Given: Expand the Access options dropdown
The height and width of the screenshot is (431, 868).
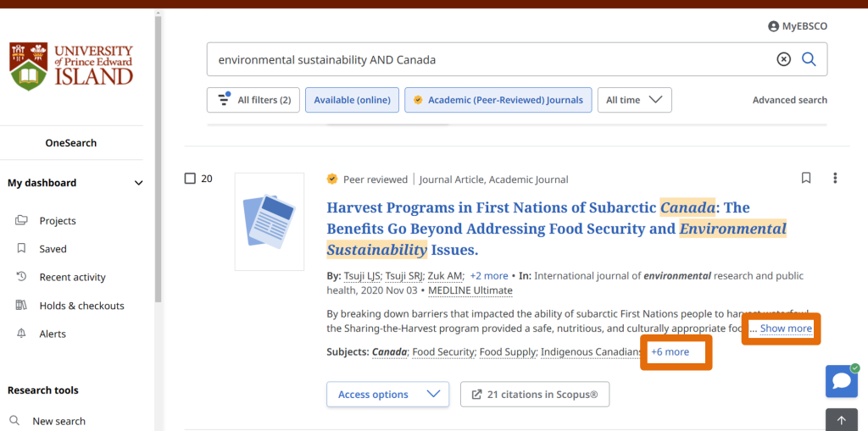Looking at the screenshot, I should click(x=387, y=395).
